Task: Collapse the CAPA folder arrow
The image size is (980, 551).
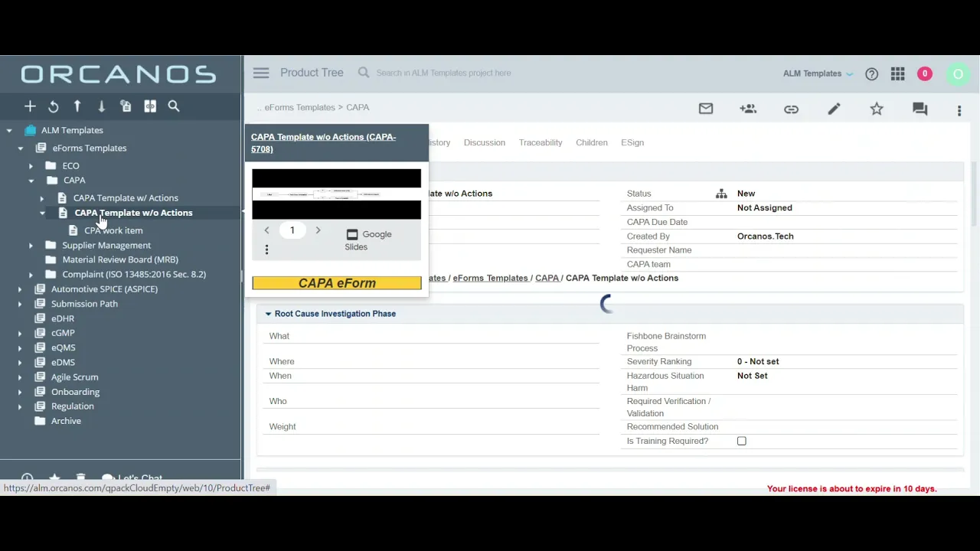Action: pos(31,181)
